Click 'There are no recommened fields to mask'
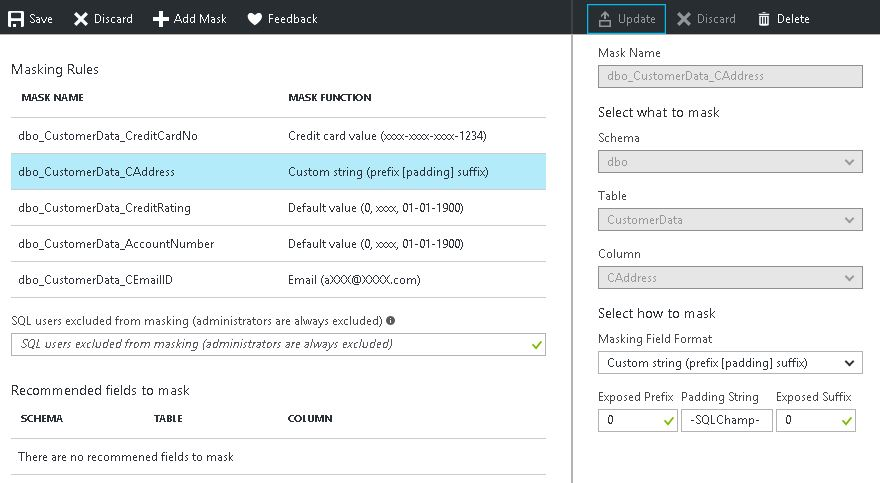 [126, 457]
